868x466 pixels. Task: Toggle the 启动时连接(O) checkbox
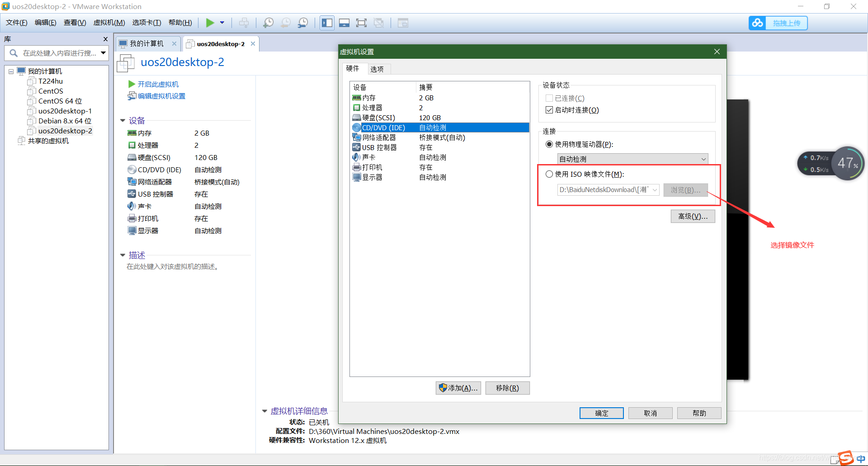549,110
